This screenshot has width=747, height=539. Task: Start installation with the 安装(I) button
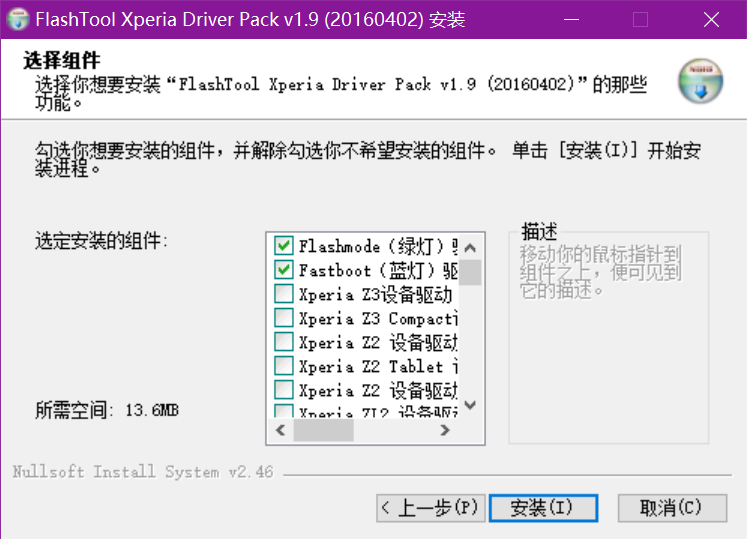(543, 507)
